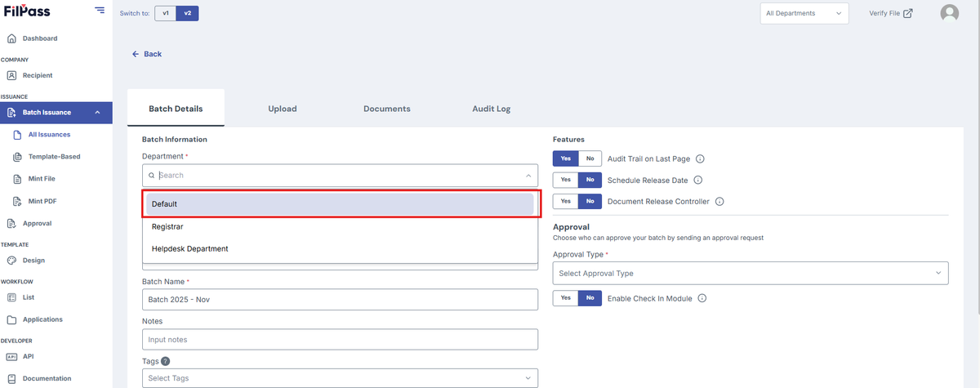Viewport: 980px width, 388px height.
Task: Collapse sidebar with the hamburger menu icon
Action: pos(100,10)
